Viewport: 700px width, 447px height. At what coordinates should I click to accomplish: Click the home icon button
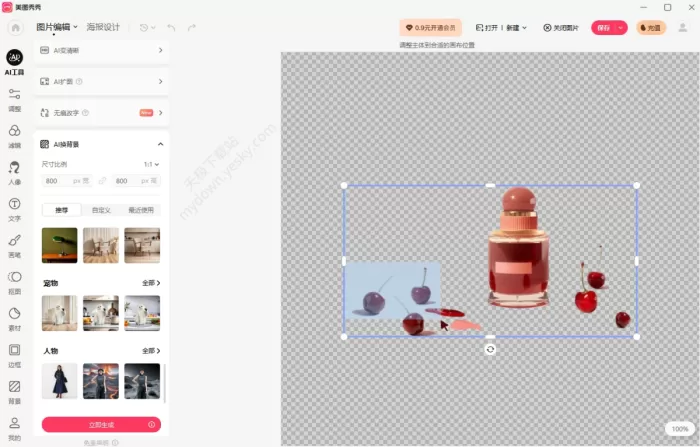15,28
